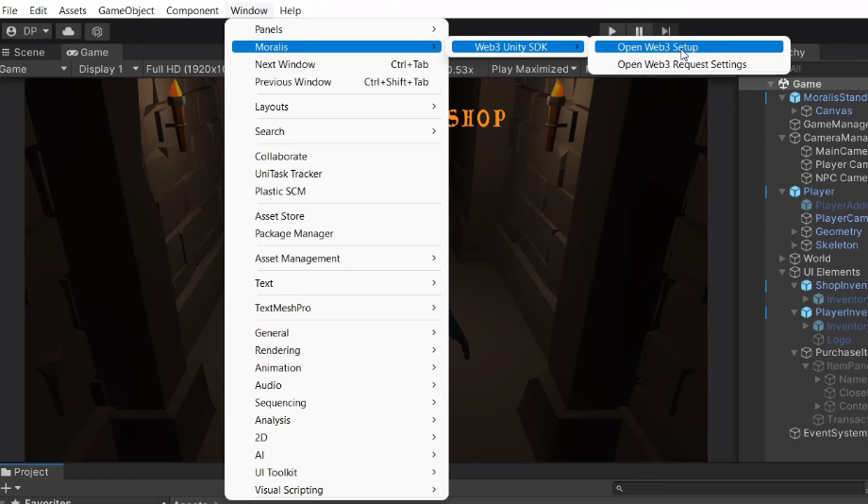Screen dimensions: 868x504
Task: Select the PlayerCam object icon
Action: point(807,218)
